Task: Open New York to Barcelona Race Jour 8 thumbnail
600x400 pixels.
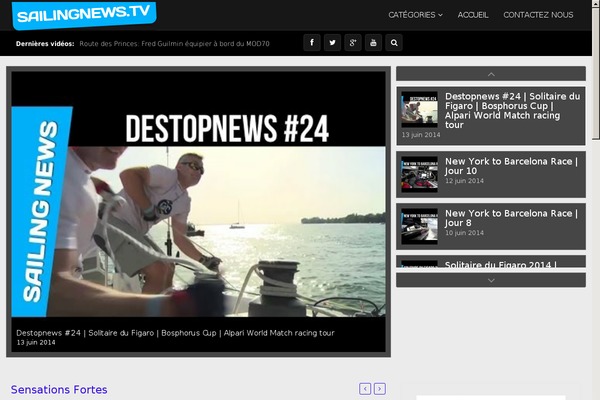Action: coord(419,227)
